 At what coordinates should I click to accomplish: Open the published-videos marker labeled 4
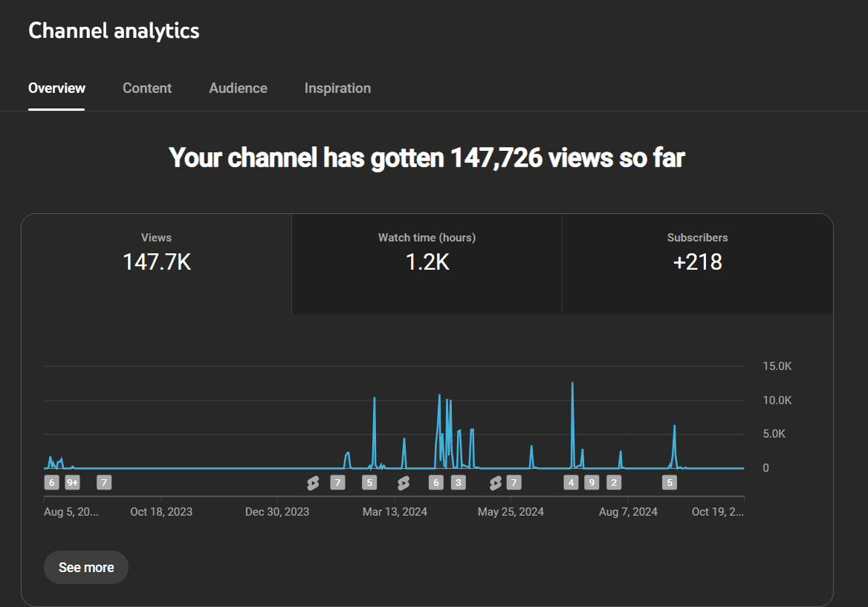pos(571,483)
